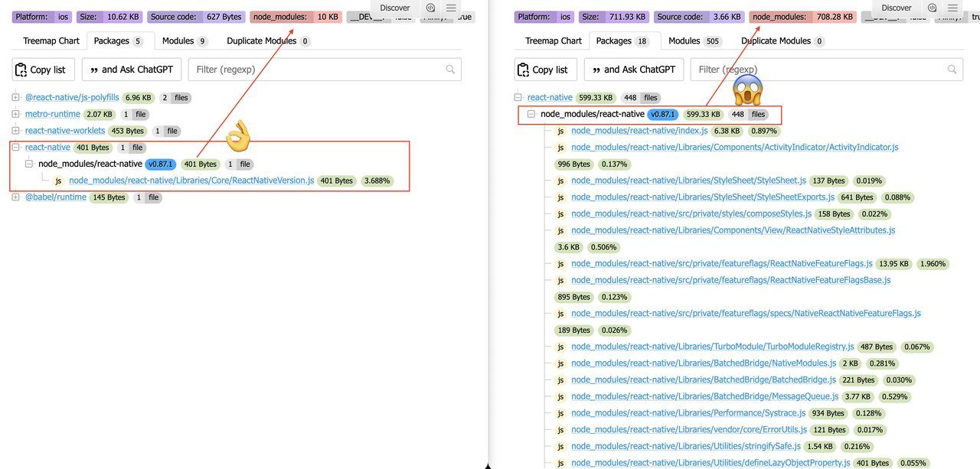This screenshot has width=980, height=469.
Task: Focus the Filter (regexp) field, left panel
Action: point(325,70)
